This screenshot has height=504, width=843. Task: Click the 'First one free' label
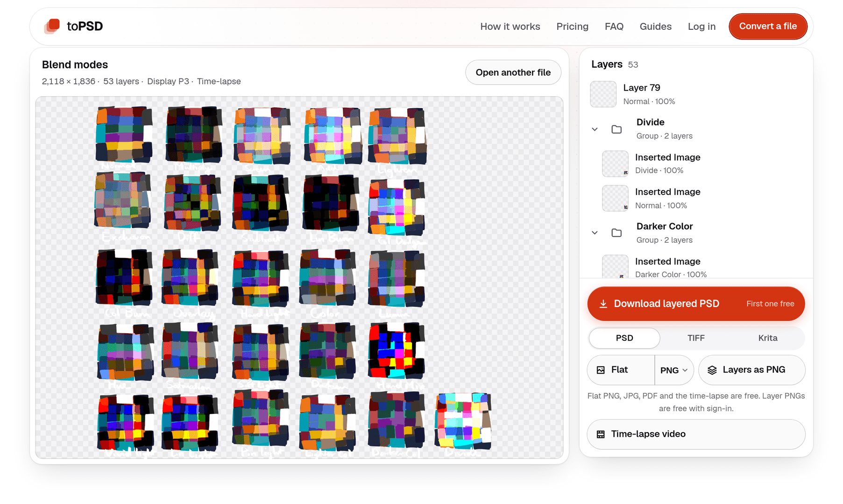click(770, 304)
